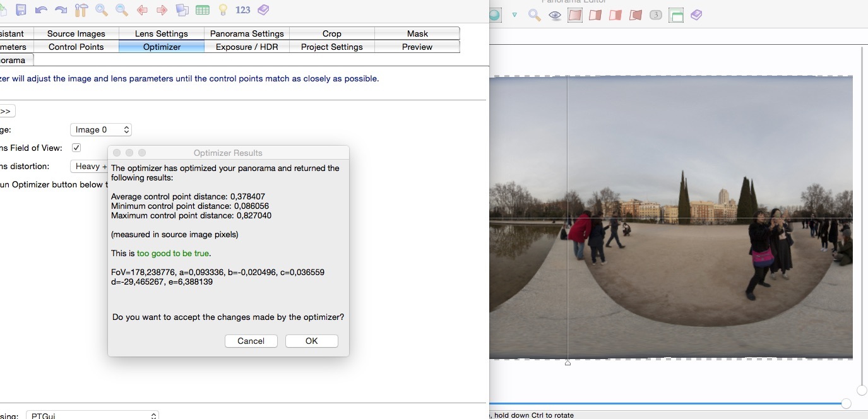Switch to the Lens Settings tab

162,33
